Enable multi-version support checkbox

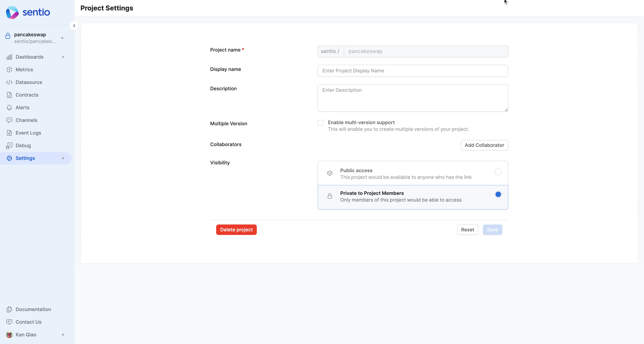tap(320, 123)
